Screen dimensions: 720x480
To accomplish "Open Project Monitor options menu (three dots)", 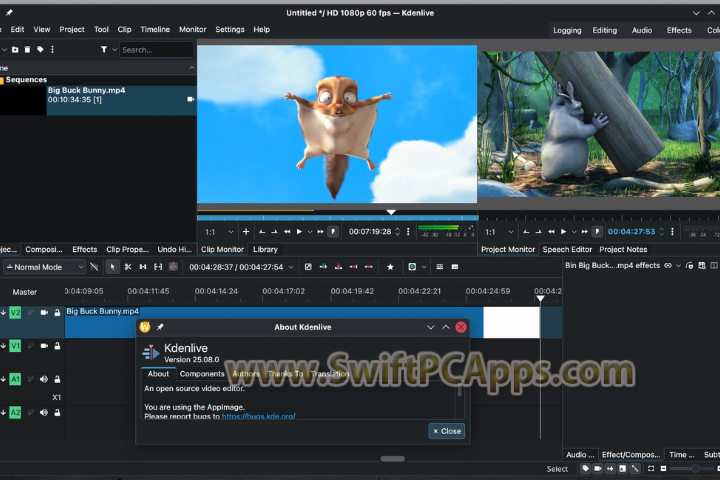I will point(672,232).
